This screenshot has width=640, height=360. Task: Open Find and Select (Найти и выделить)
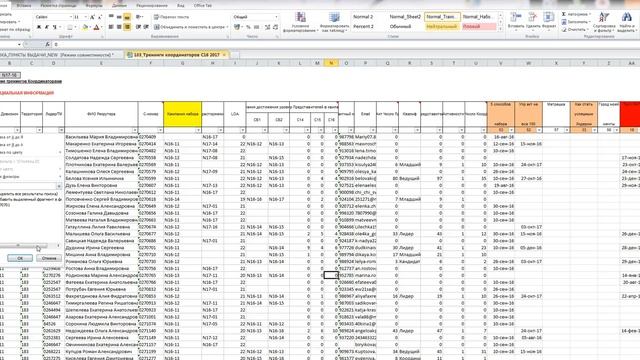(627, 22)
